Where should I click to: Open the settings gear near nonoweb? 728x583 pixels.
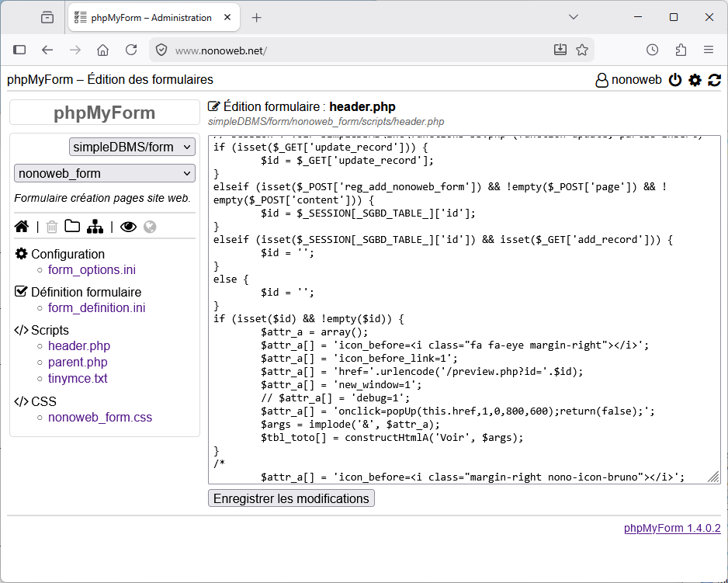click(x=695, y=80)
